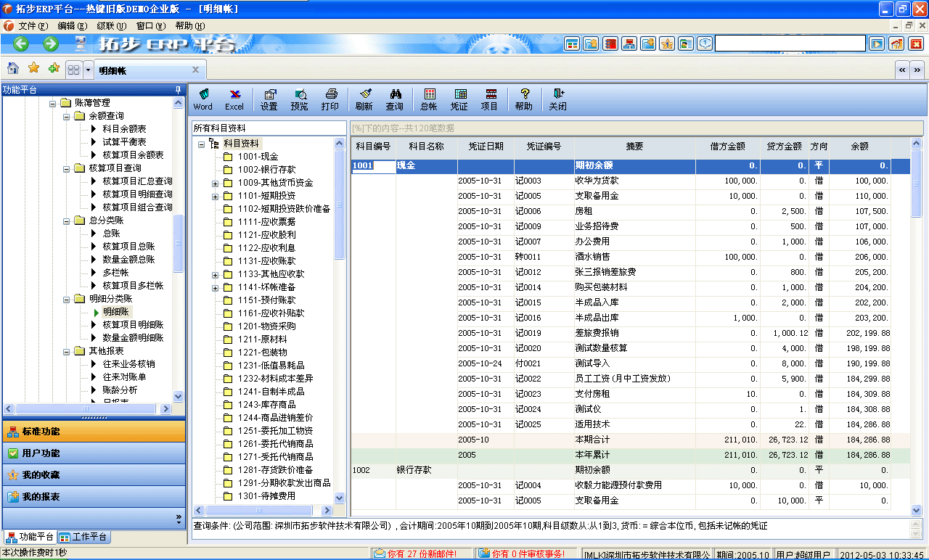Open the 设置 settings tool
Viewport: 929px width, 560px height.
coord(269,99)
